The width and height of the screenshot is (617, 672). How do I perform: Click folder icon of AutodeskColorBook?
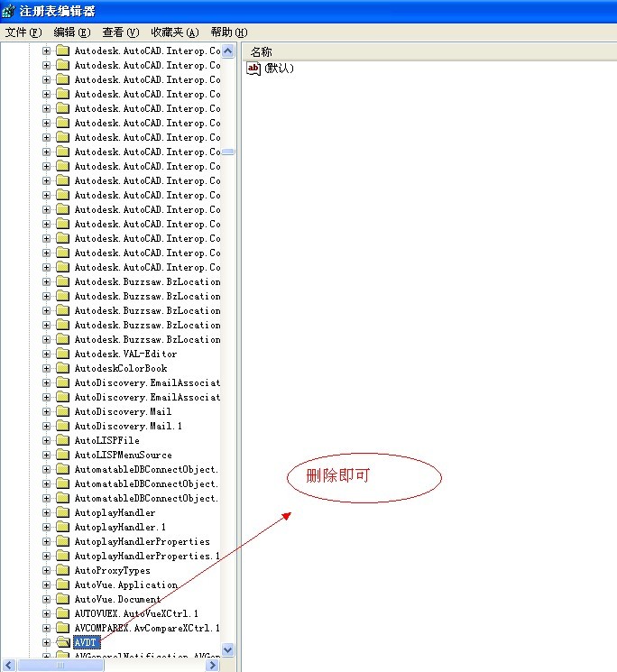pos(63,368)
